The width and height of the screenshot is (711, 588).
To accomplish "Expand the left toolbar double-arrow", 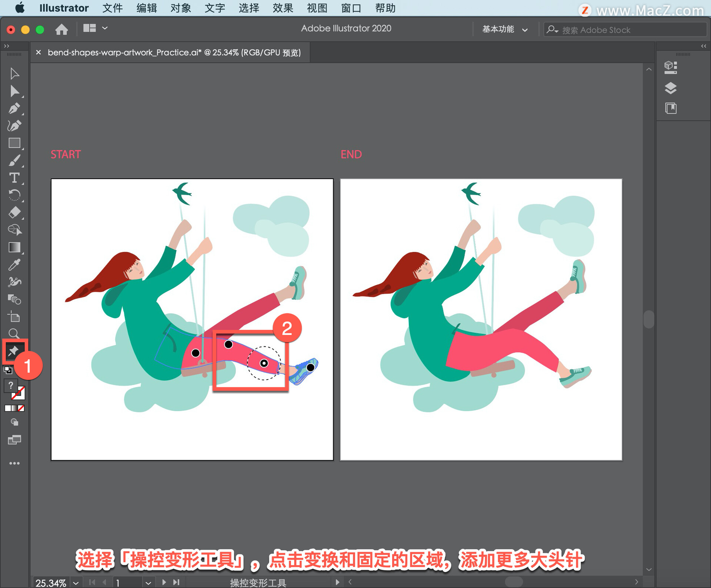I will pos(6,46).
